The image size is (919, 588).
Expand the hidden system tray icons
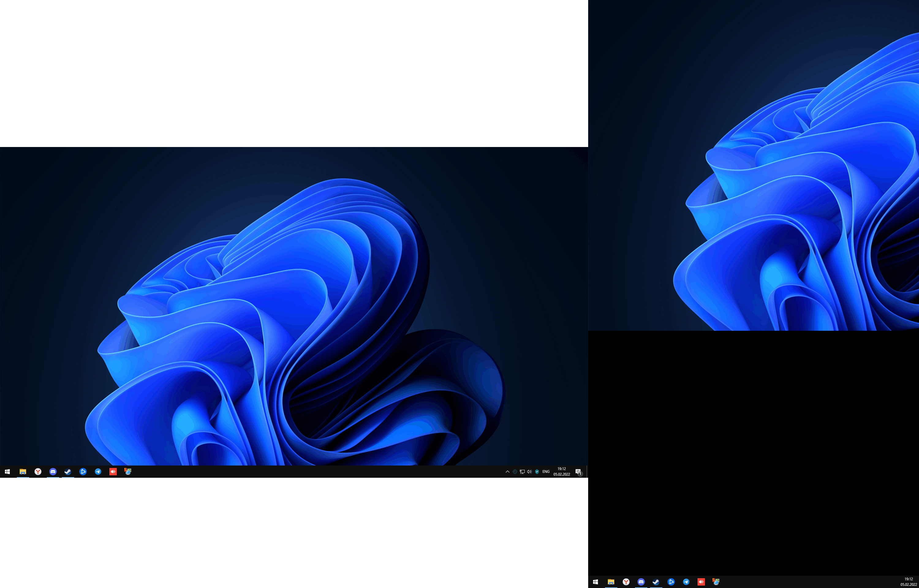tap(507, 472)
